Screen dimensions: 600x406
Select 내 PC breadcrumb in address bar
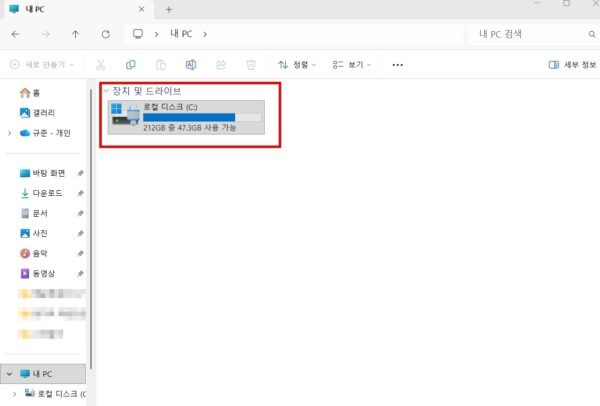[181, 34]
